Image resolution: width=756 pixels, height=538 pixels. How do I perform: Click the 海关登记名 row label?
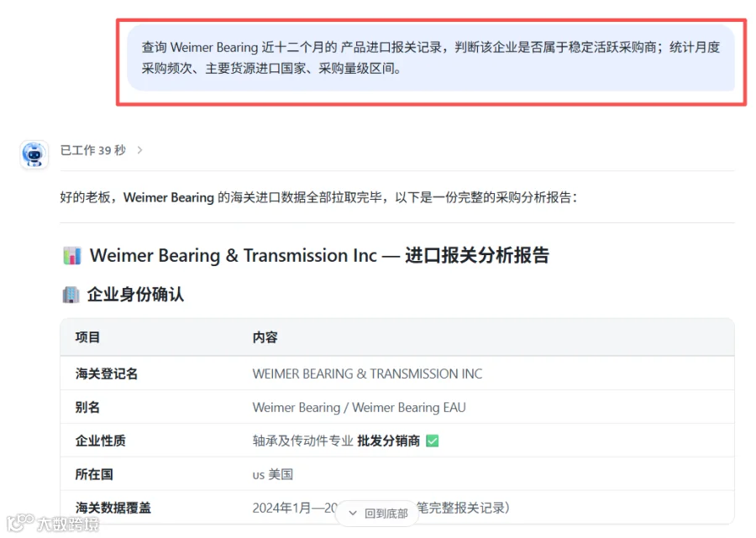point(107,373)
